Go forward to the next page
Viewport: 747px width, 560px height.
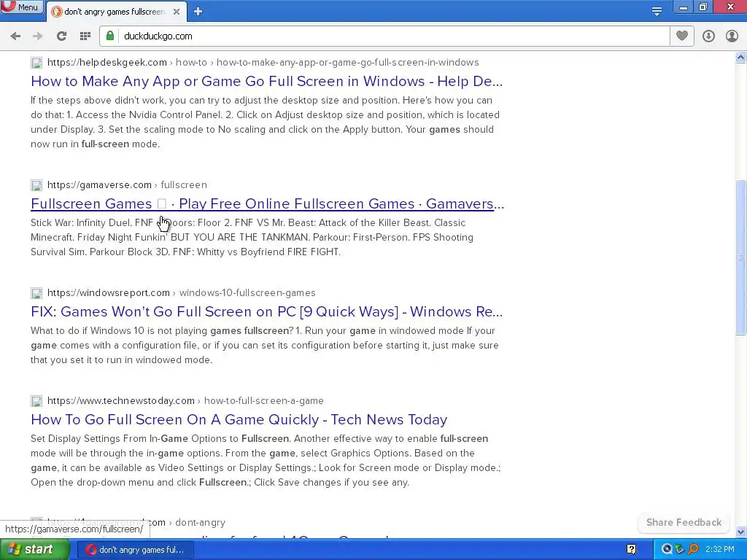click(x=38, y=36)
